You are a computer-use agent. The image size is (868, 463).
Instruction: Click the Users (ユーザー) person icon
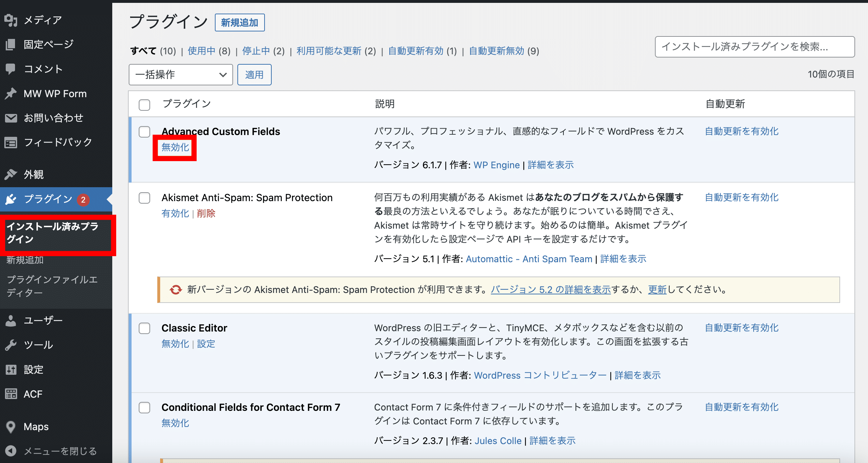[x=11, y=320]
